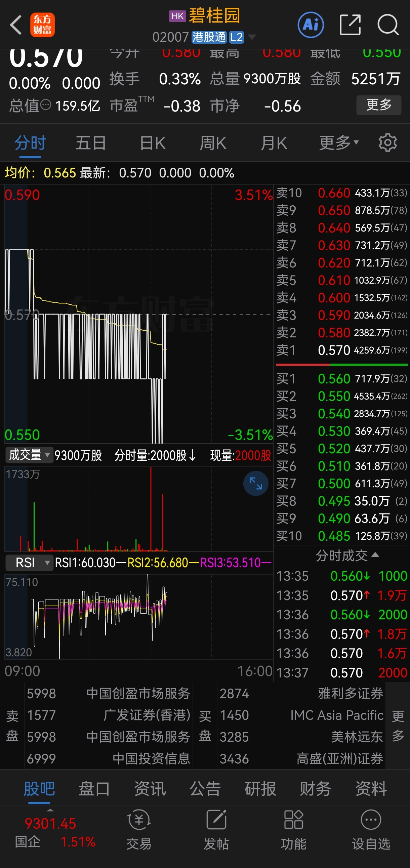Expand chart to fullscreen icon
The width and height of the screenshot is (410, 868).
256,484
